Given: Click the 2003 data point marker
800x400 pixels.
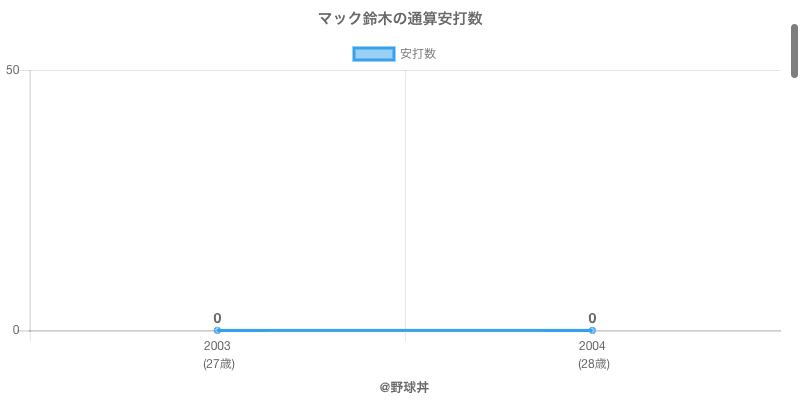Looking at the screenshot, I should pos(217,330).
